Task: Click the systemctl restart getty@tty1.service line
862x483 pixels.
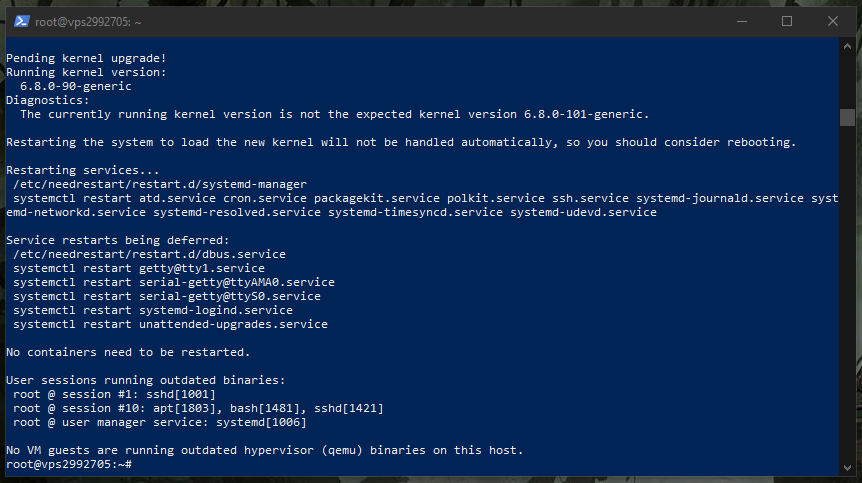Action: tap(139, 268)
